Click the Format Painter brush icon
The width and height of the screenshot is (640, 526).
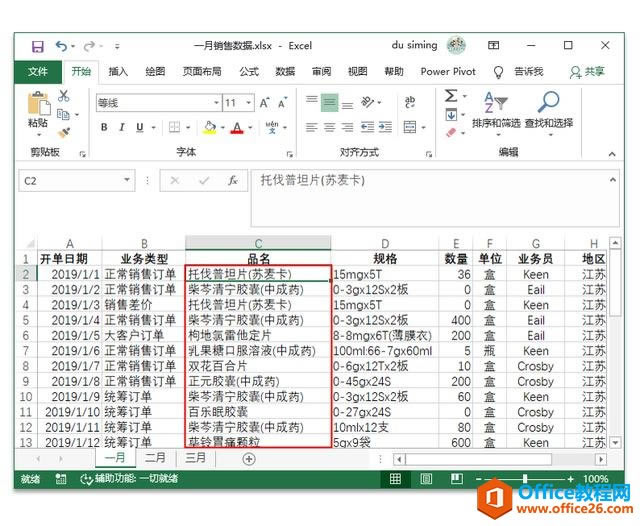tap(64, 133)
